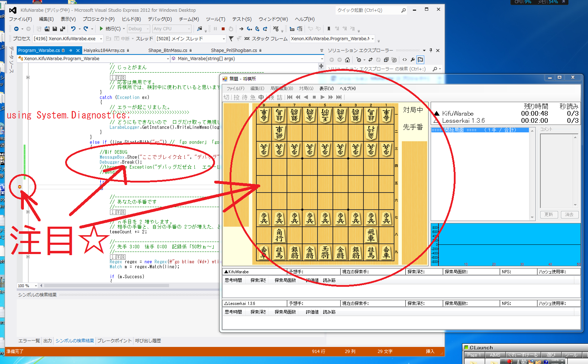
Task: Click the CLaunch Page 1 tab
Action: 474,355
